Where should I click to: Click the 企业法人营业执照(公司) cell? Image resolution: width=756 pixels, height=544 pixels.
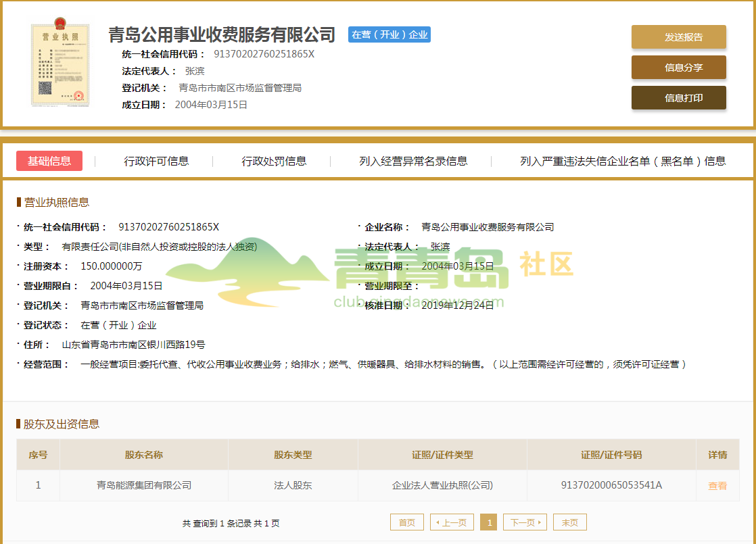(x=443, y=485)
